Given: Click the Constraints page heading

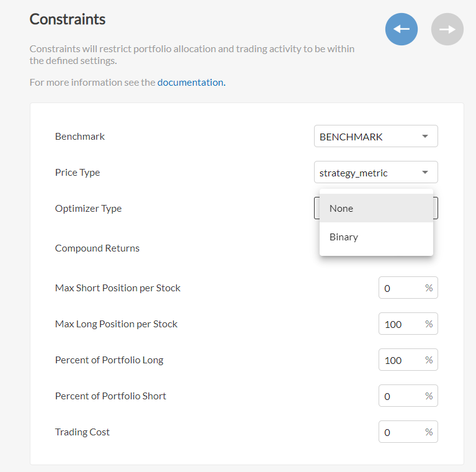Looking at the screenshot, I should (x=68, y=19).
